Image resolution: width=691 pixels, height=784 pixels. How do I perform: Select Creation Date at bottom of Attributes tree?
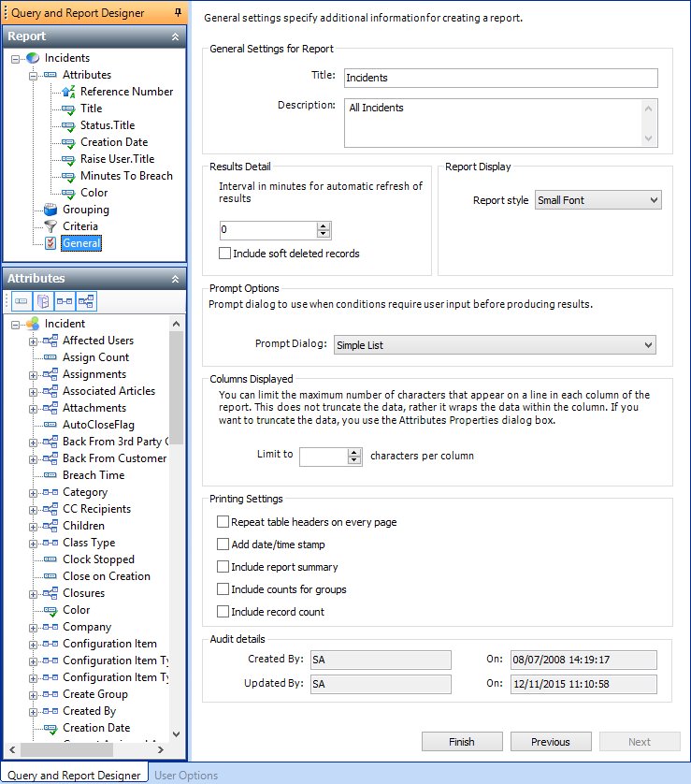(x=96, y=728)
